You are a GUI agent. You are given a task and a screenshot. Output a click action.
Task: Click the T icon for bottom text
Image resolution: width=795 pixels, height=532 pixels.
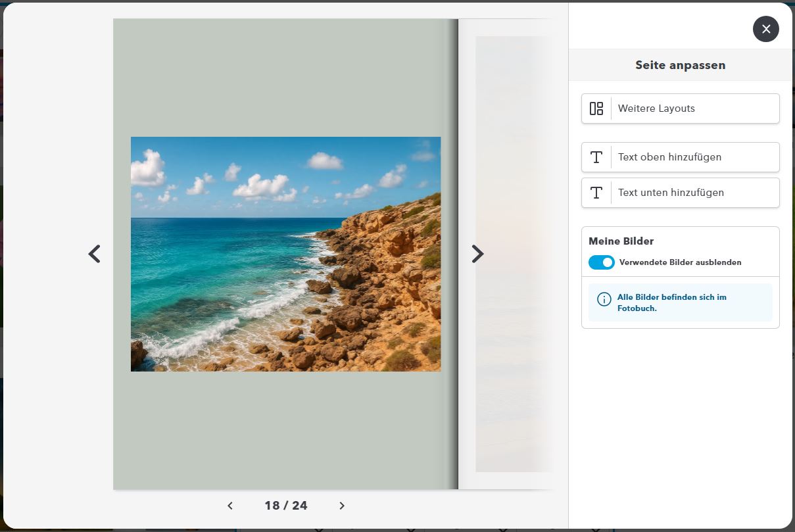pos(596,193)
